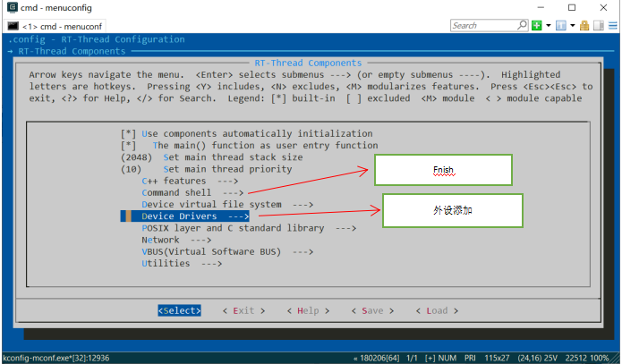Click the 1/1 console count status entry
The width and height of the screenshot is (622, 364).
[412, 358]
